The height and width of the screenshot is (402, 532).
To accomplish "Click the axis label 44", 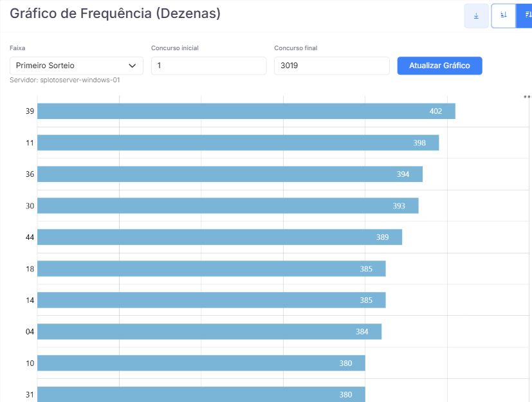I will coord(30,237).
